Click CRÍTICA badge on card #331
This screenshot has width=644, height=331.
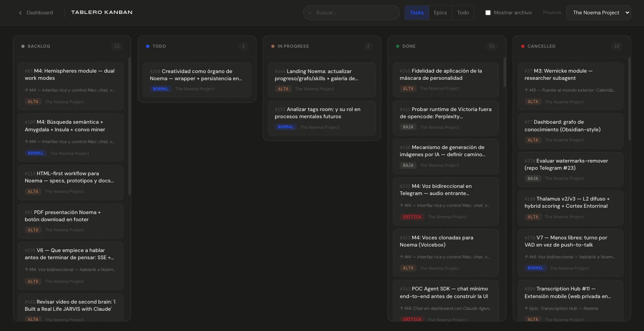[x=412, y=217]
